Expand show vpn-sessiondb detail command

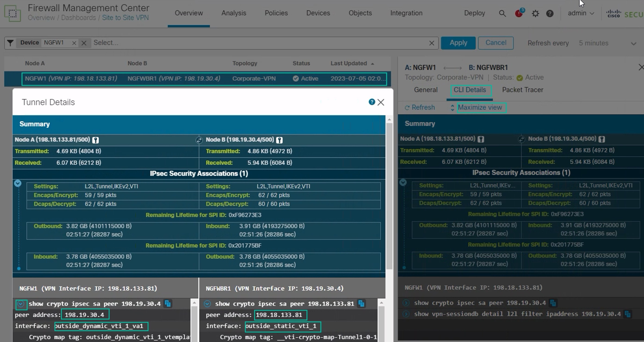coord(406,314)
